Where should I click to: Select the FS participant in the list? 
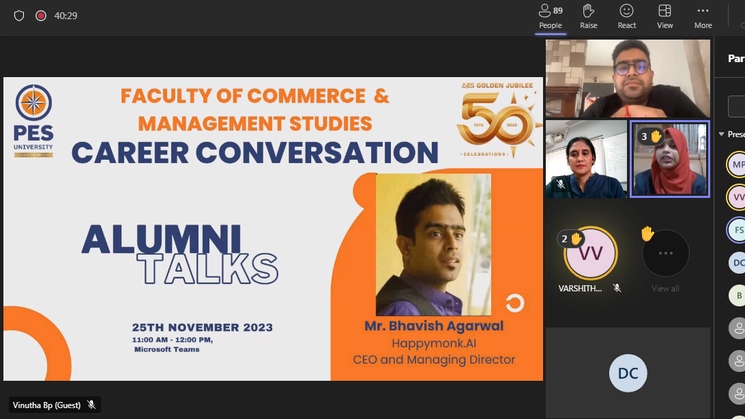pyautogui.click(x=736, y=230)
